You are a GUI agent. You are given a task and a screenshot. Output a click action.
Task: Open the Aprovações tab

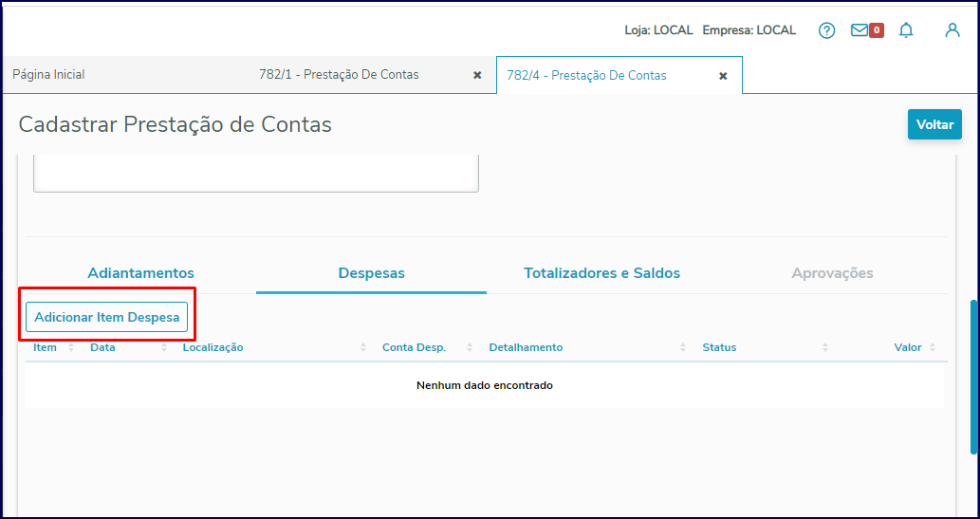coord(833,273)
